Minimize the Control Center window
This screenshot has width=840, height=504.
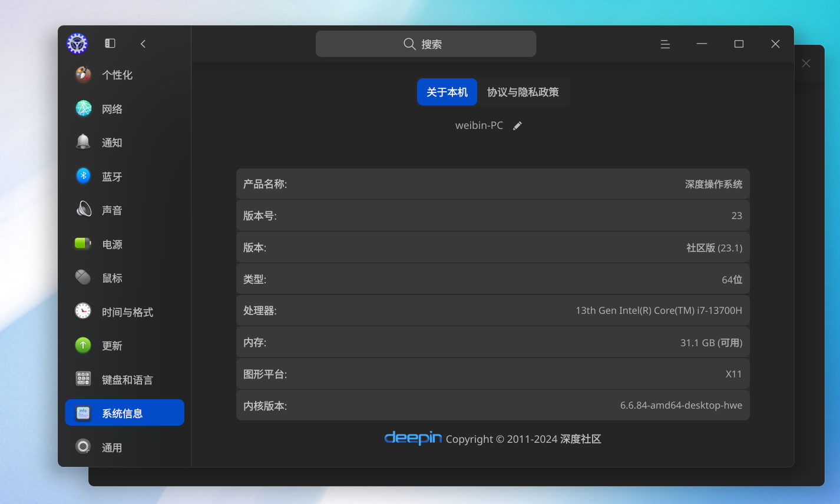702,44
